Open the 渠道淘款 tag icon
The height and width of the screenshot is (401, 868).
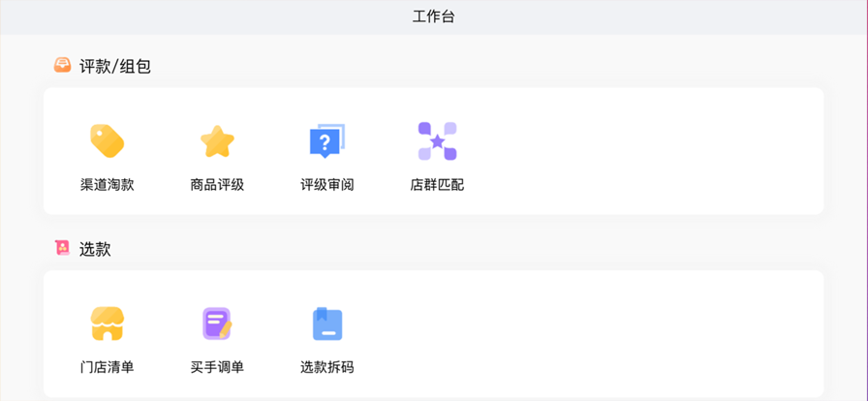tap(107, 141)
